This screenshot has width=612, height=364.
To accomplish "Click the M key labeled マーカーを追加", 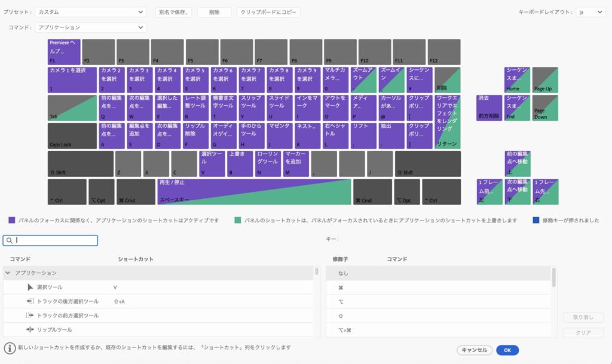I will point(296,164).
